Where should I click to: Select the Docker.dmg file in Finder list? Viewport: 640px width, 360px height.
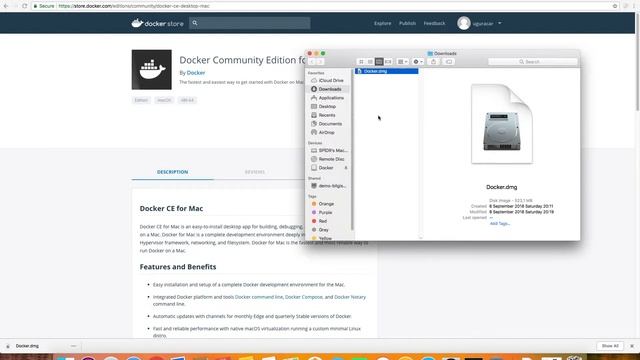[x=387, y=71]
